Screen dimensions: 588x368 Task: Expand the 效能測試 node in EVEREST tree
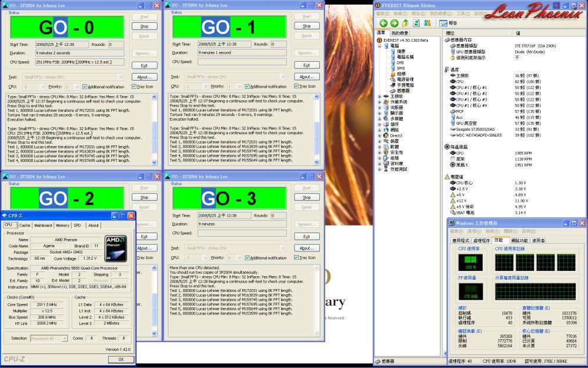click(x=379, y=170)
